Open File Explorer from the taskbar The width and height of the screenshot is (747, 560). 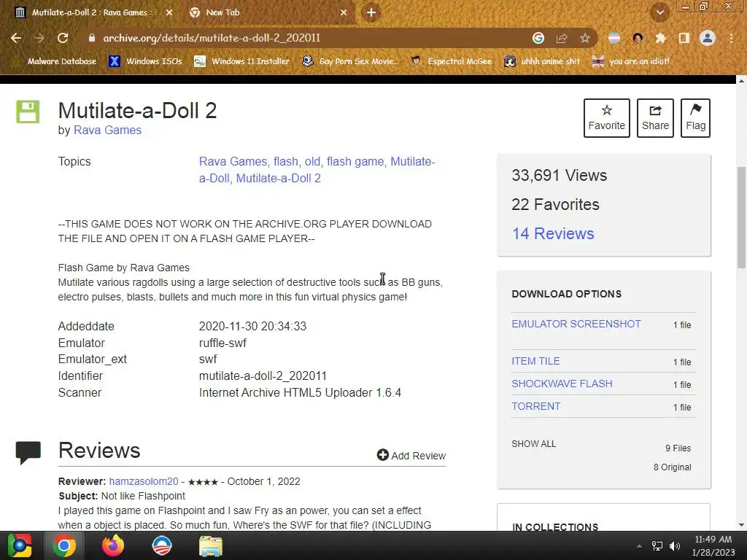pos(211,545)
